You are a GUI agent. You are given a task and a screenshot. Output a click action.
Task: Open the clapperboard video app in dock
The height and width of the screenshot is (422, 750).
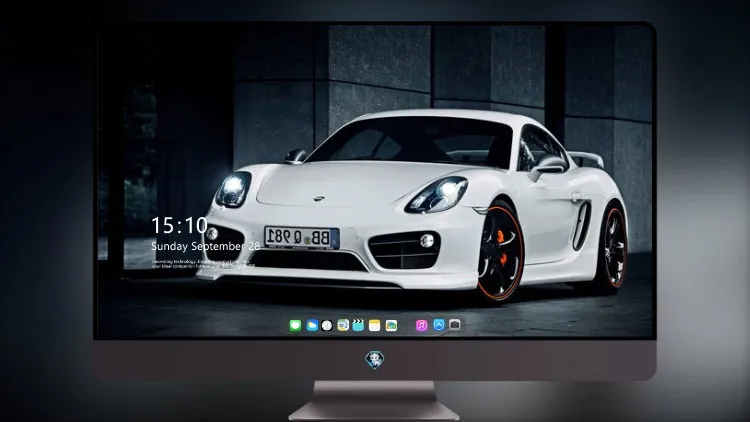(x=358, y=325)
